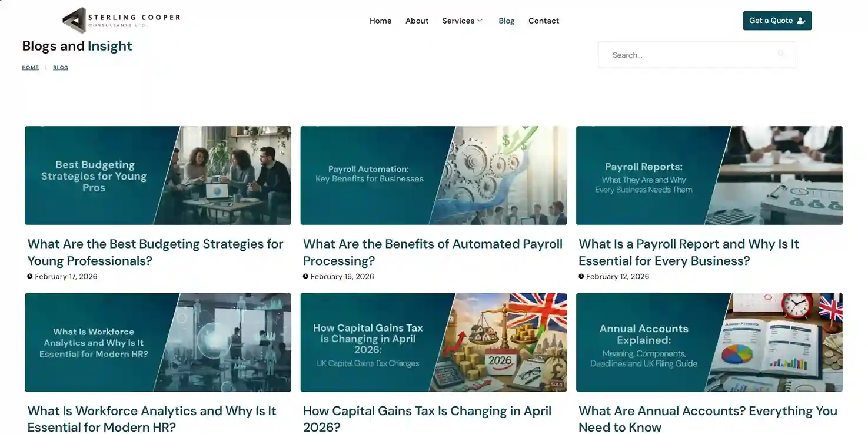Go to the About page
Viewport: 868px width, 434px height.
(x=417, y=21)
